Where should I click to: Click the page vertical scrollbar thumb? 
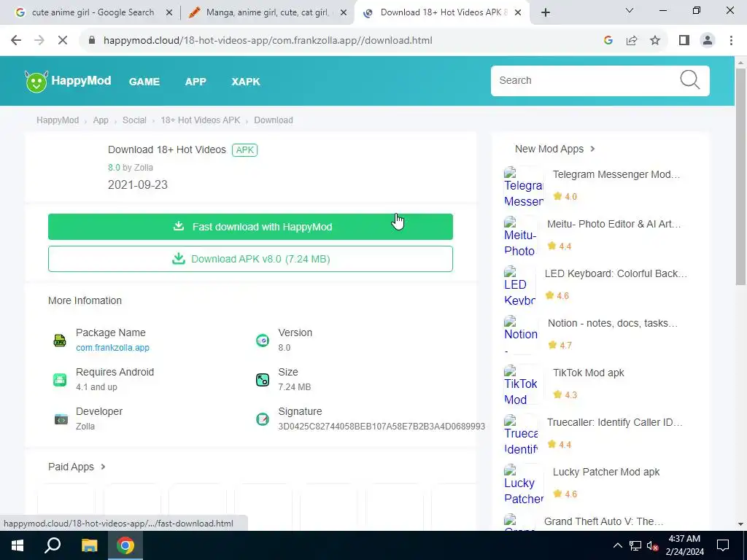[x=740, y=177]
